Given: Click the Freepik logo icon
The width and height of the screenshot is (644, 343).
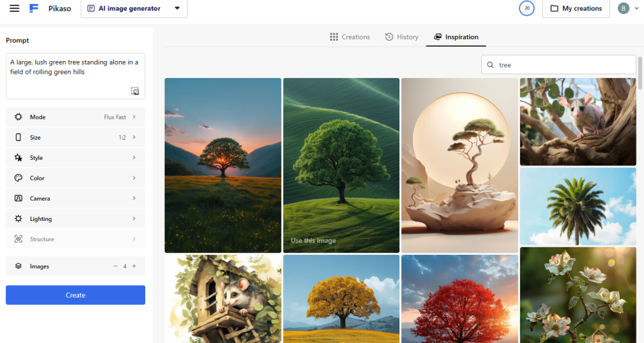Looking at the screenshot, I should [34, 9].
